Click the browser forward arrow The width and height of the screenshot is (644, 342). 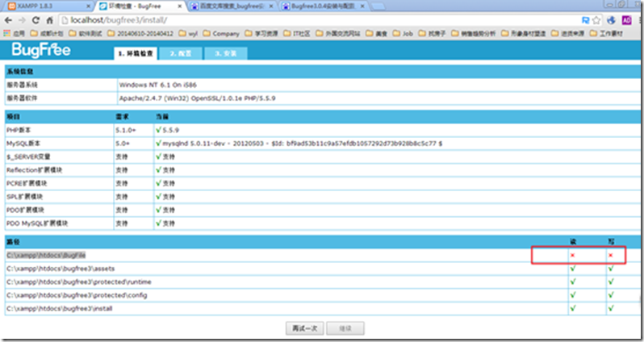click(x=22, y=20)
